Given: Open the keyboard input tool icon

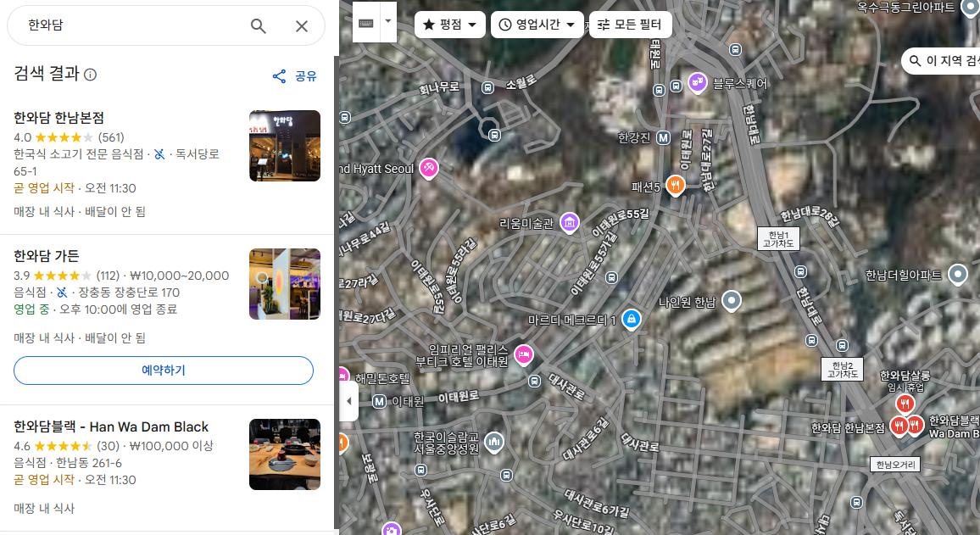Looking at the screenshot, I should [366, 23].
